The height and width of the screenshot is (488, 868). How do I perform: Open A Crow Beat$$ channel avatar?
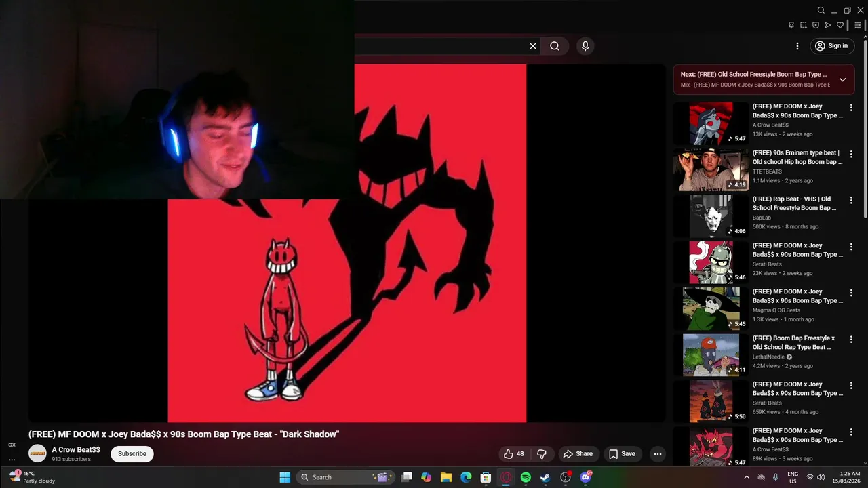tap(37, 453)
